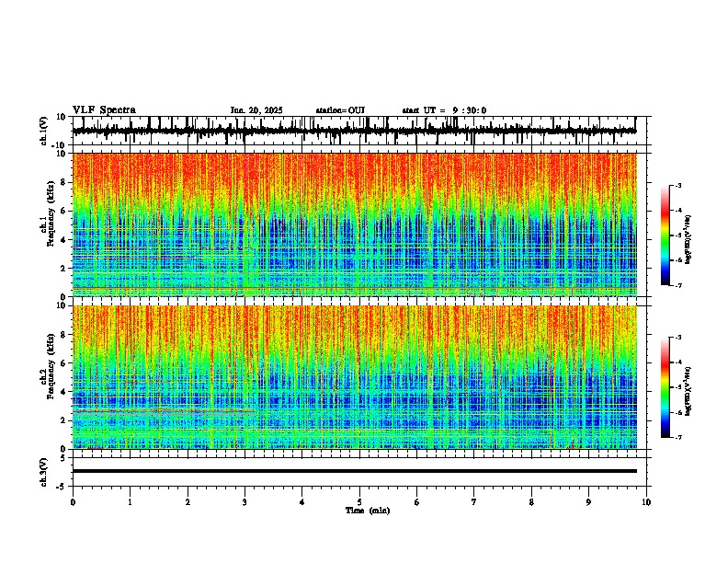This screenshot has height=563, width=728.
Task: Select the date text 'Jan. 20, 2025'
Action: [256, 110]
